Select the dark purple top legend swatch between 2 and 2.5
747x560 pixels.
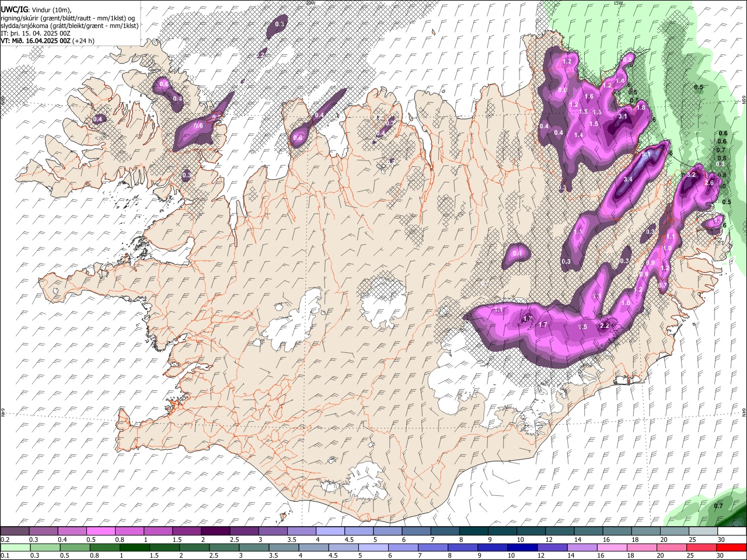[215, 531]
